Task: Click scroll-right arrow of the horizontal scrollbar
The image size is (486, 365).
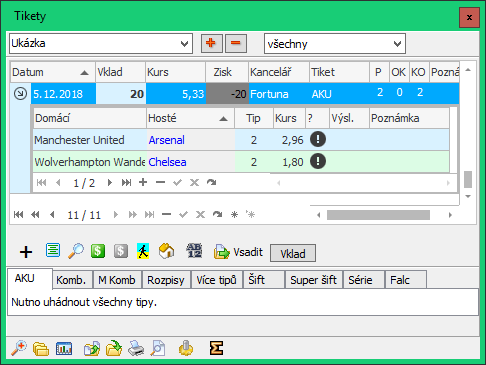Action: 450,215
